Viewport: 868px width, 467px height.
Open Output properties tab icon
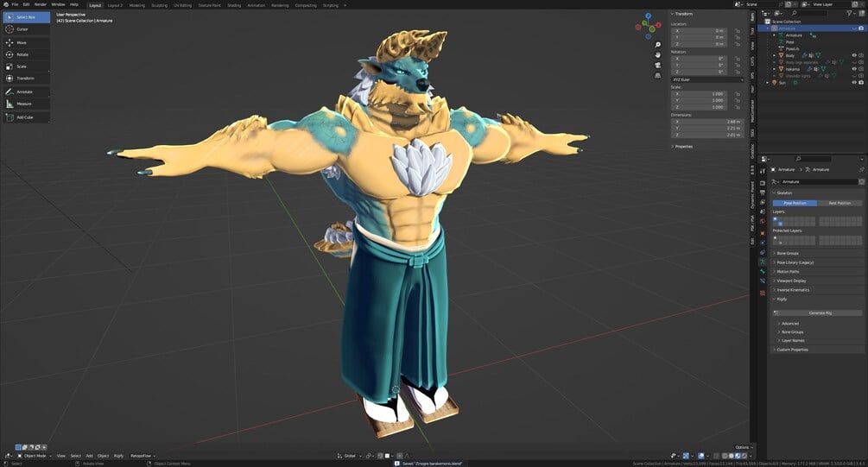coord(763,192)
